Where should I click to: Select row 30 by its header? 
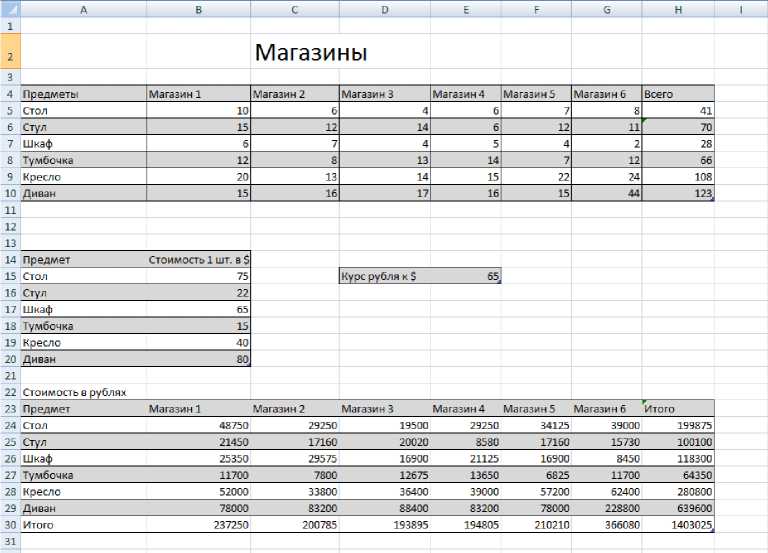9,524
